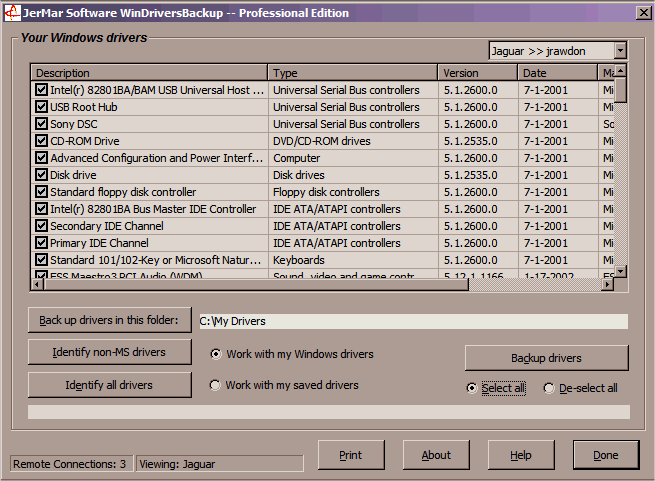Toggle the Disk drive checkbox
The height and width of the screenshot is (481, 655).
pos(41,175)
